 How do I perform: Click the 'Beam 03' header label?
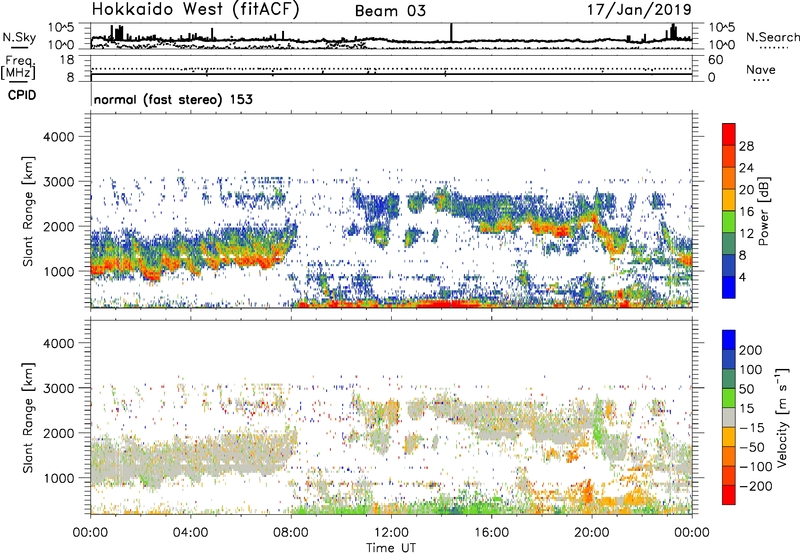(390, 11)
